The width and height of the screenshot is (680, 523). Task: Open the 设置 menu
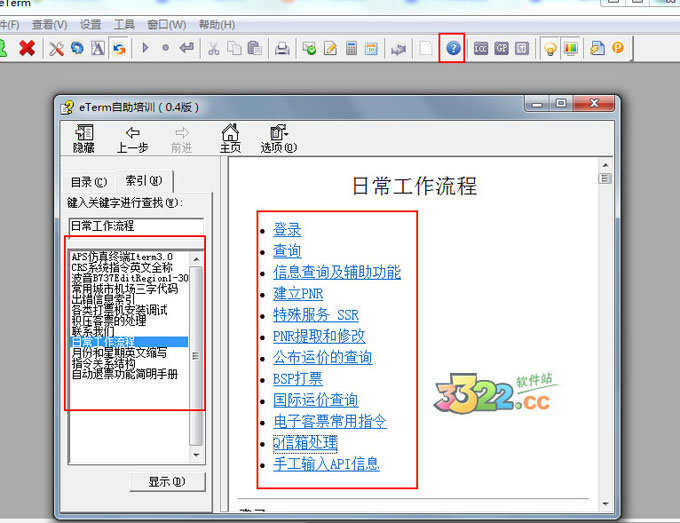pyautogui.click(x=90, y=24)
